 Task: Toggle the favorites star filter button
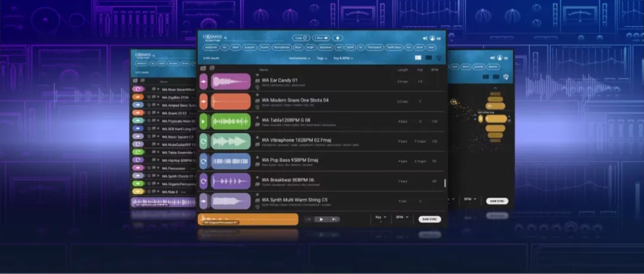(338, 38)
